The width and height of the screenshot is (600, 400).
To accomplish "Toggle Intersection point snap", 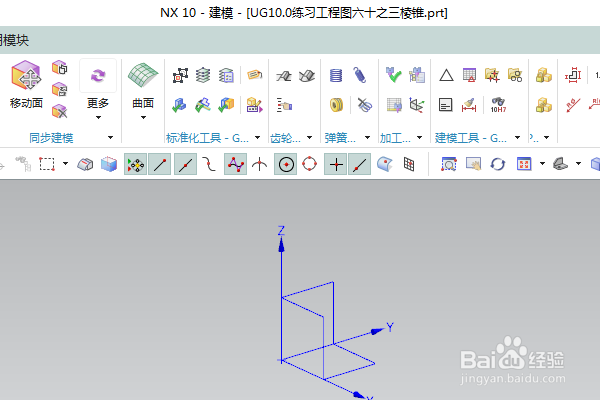I will point(259,165).
